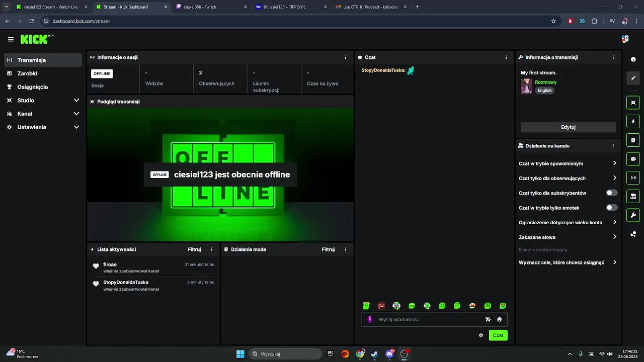Toggle the wrench widget icon in right sidebar

coord(633,215)
